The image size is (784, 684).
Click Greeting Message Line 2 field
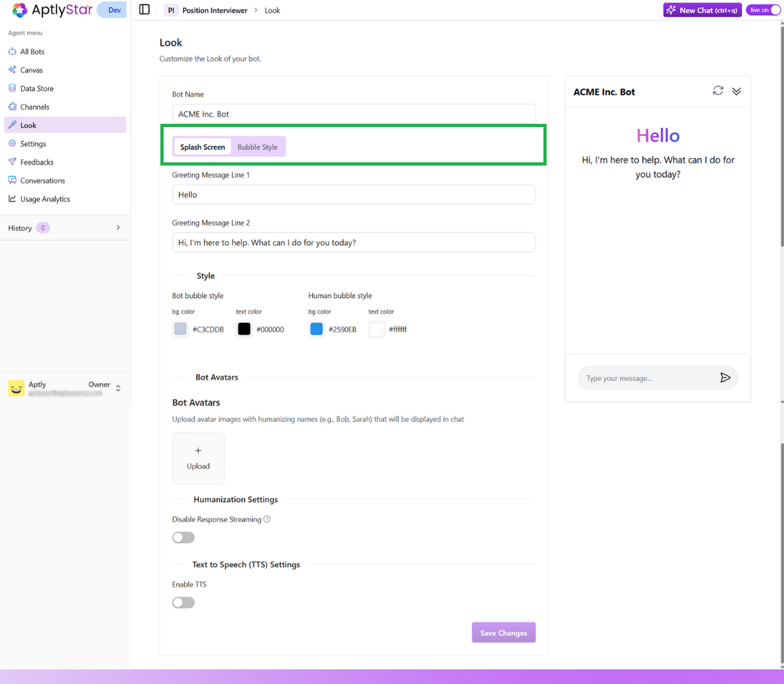pyautogui.click(x=354, y=243)
